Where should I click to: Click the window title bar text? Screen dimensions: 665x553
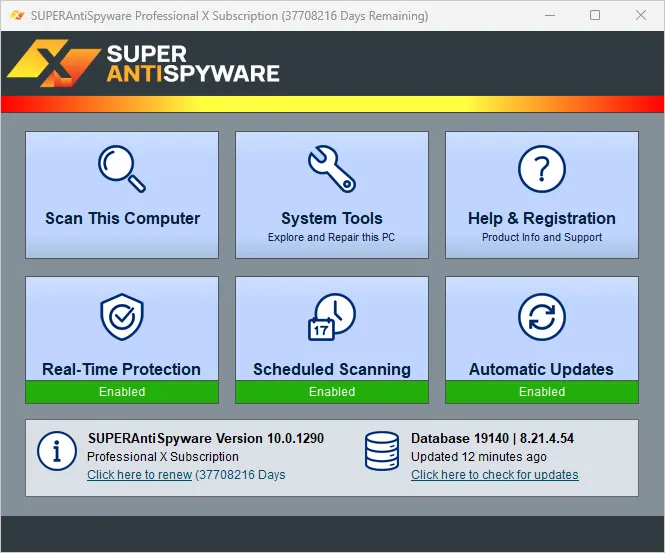pyautogui.click(x=229, y=16)
